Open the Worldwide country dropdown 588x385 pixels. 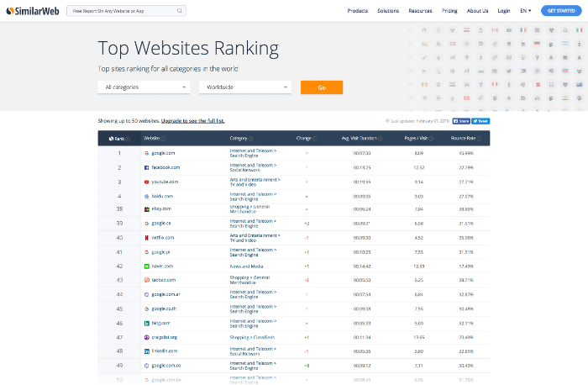point(245,87)
